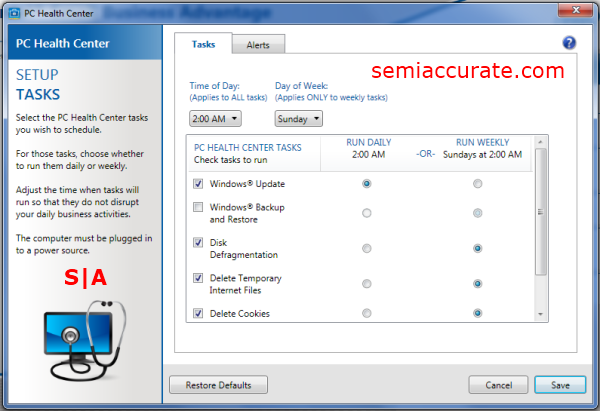Enable the Windows Backup and Restore checkbox
This screenshot has width=600, height=411.
point(198,208)
